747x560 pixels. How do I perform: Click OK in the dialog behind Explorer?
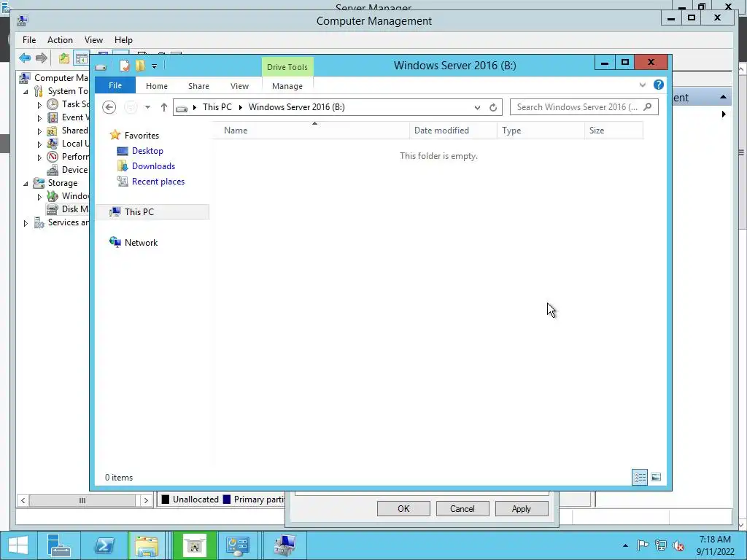pyautogui.click(x=403, y=508)
